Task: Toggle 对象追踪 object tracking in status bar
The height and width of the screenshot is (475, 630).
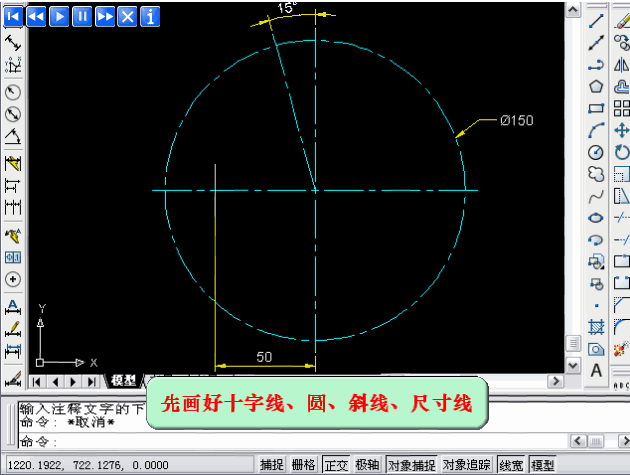Action: (466, 465)
